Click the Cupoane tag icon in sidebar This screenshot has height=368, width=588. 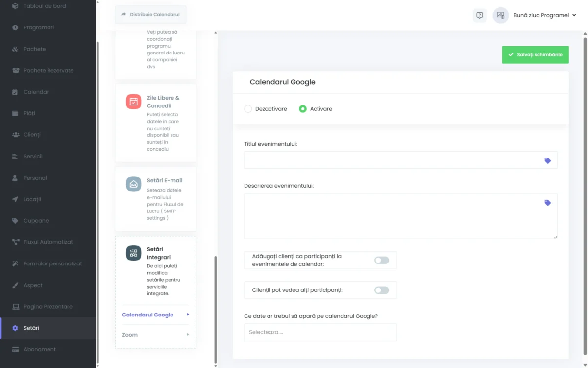click(x=15, y=221)
